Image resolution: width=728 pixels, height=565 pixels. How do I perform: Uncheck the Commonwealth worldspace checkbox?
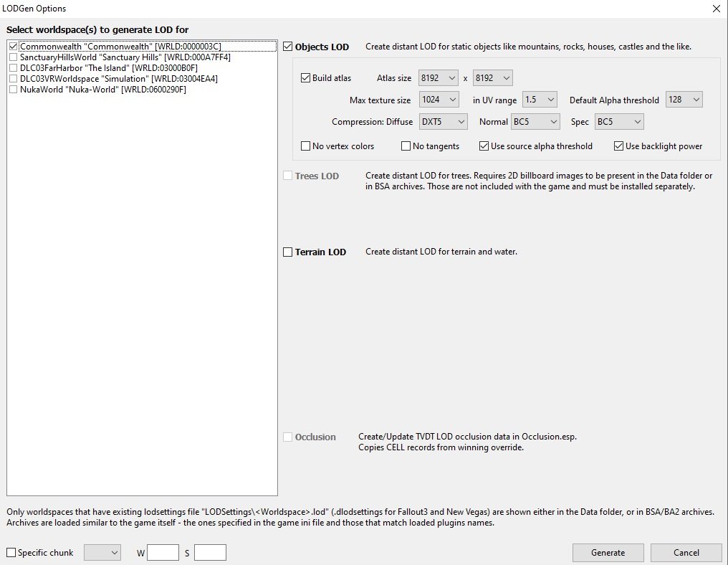click(13, 47)
